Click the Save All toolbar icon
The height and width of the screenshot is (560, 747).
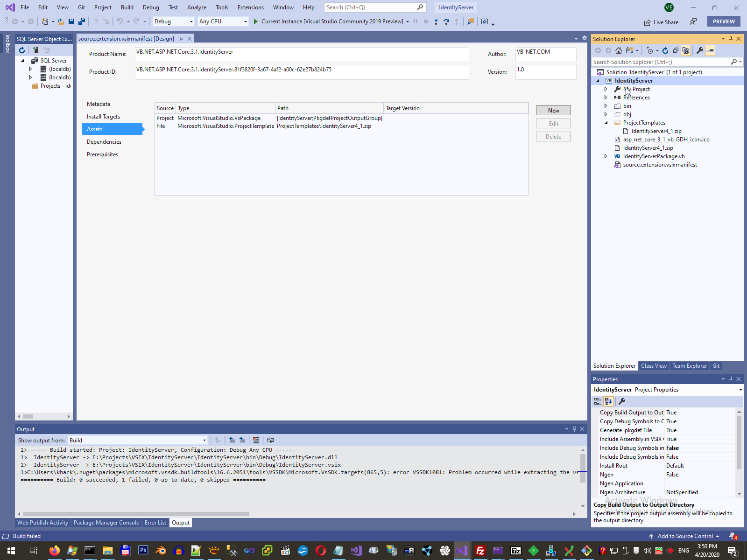(82, 21)
